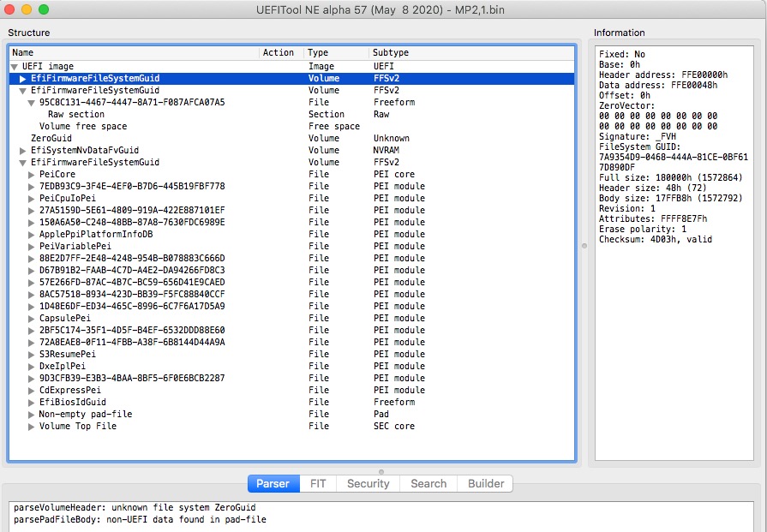Expand the PeiVariablePei module
Viewport: 767px width, 532px height.
[32, 247]
